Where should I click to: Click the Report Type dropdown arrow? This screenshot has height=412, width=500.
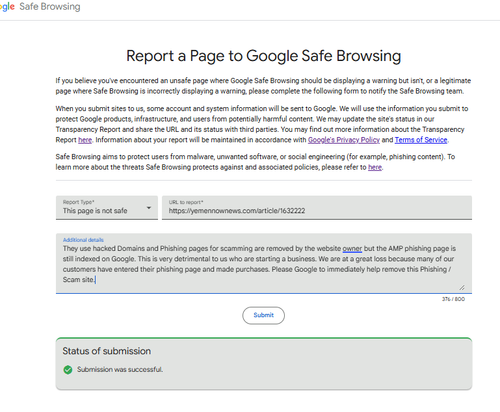(x=149, y=208)
